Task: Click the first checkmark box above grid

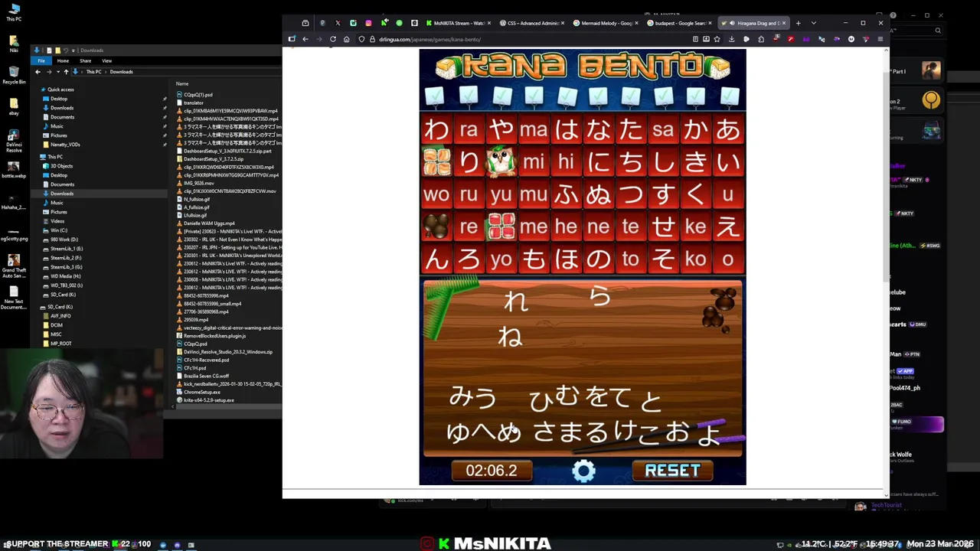Action: pyautogui.click(x=435, y=96)
